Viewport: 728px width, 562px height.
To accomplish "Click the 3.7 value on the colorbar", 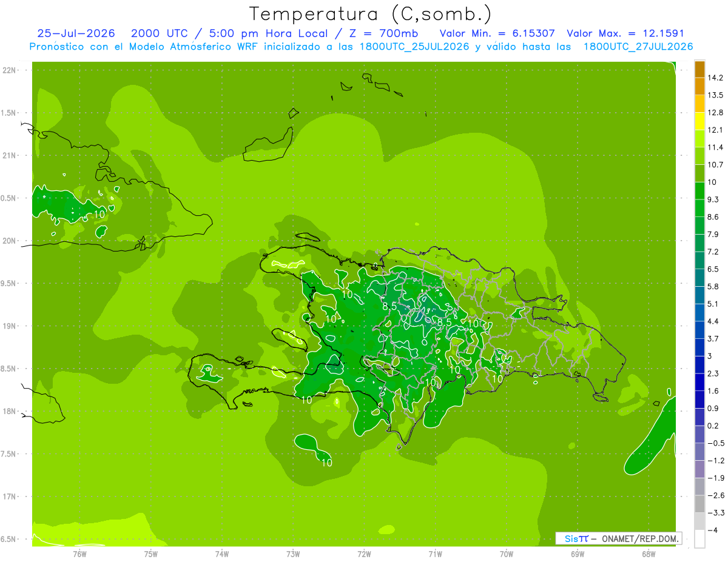I will pos(715,338).
